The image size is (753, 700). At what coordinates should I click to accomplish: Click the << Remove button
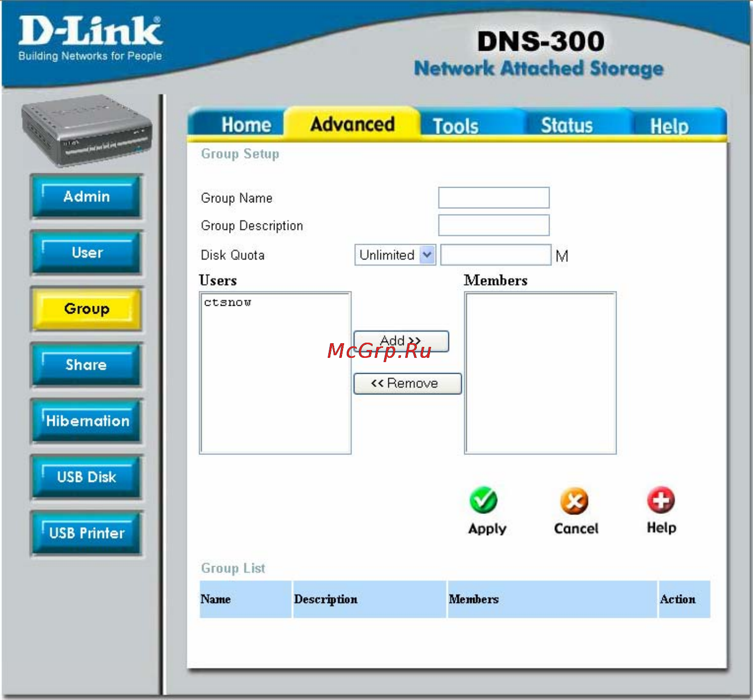point(407,383)
